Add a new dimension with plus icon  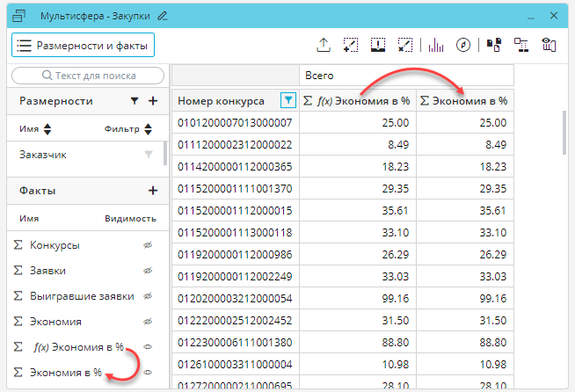[x=153, y=101]
